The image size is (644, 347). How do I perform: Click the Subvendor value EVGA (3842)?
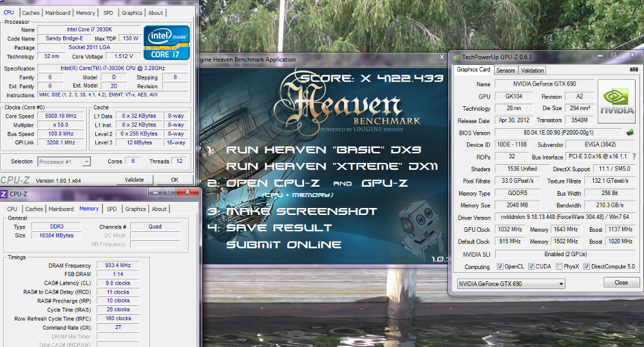(x=600, y=145)
